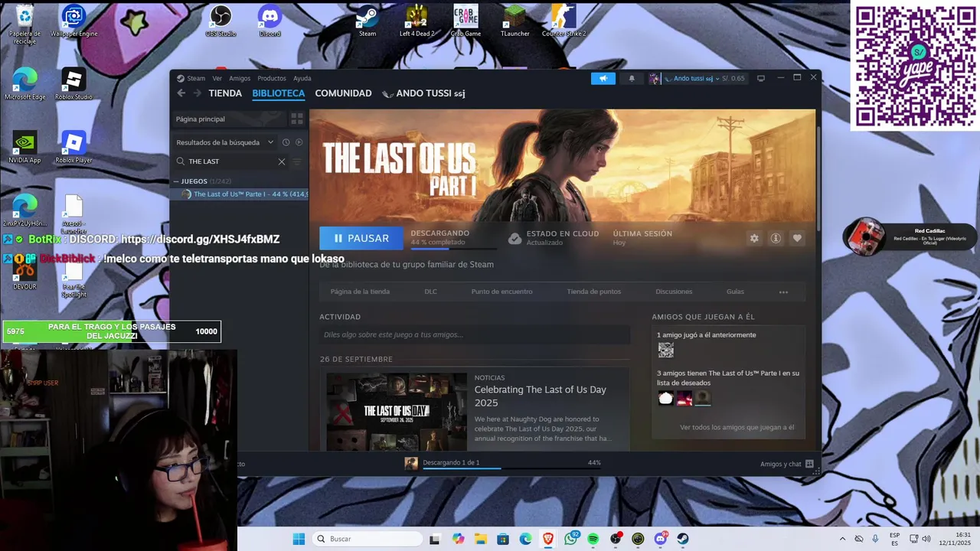Go to the TIENDA tab

point(225,93)
